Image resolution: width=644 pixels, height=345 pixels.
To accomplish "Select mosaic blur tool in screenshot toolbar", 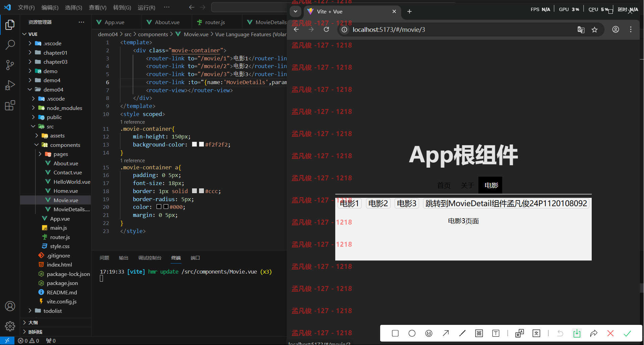I will click(x=479, y=333).
